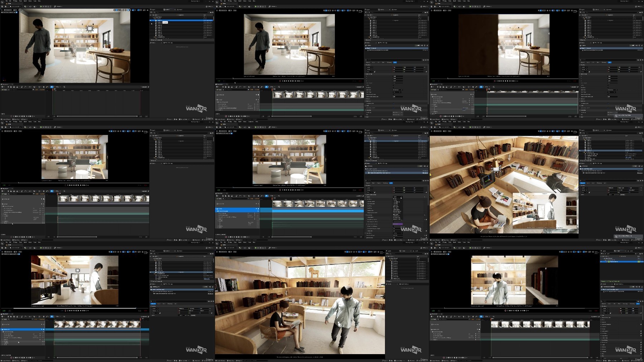
Task: Select the highlighted Outliner row in middle-right frame
Action: point(611,151)
